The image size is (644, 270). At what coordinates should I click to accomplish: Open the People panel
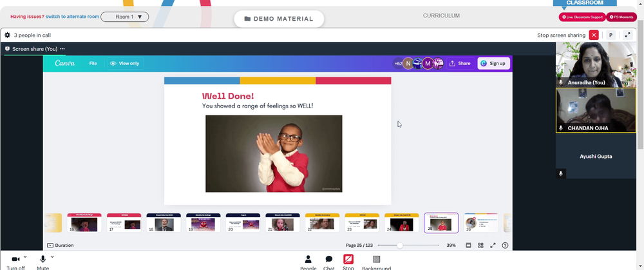tap(308, 262)
